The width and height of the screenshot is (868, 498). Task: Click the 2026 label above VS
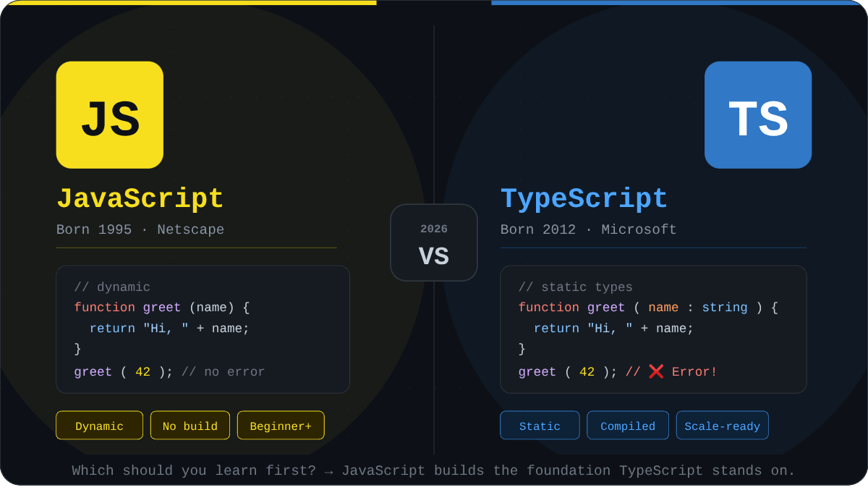434,229
